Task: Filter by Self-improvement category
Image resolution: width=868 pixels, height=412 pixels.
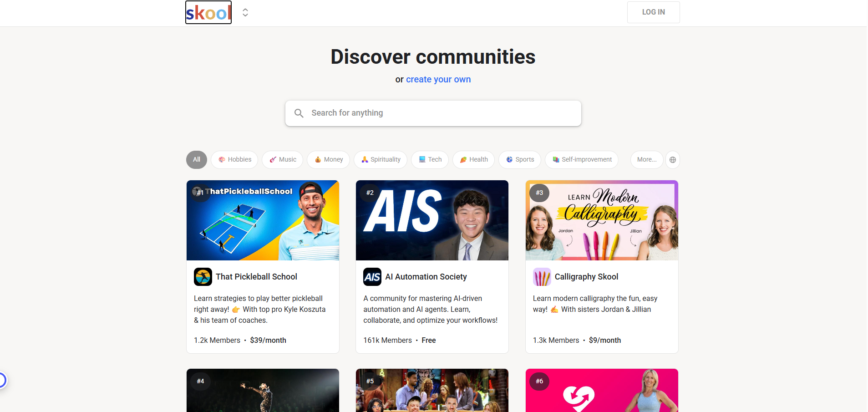Action: pos(582,160)
